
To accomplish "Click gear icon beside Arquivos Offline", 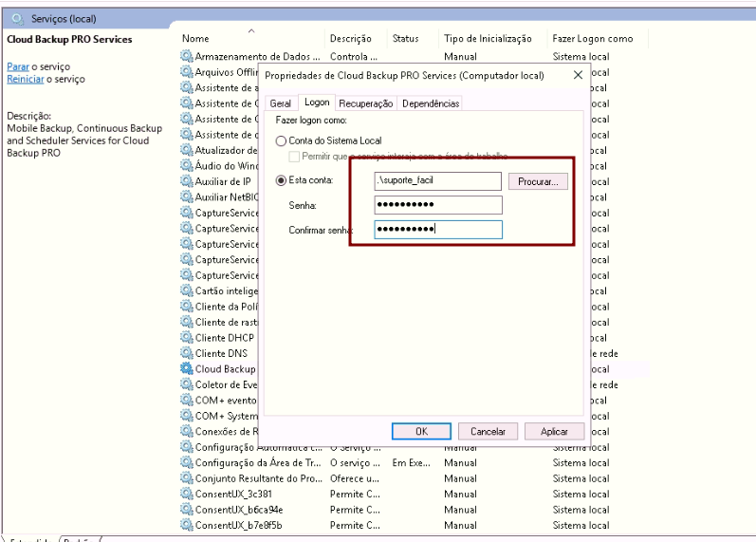I will pos(187,72).
